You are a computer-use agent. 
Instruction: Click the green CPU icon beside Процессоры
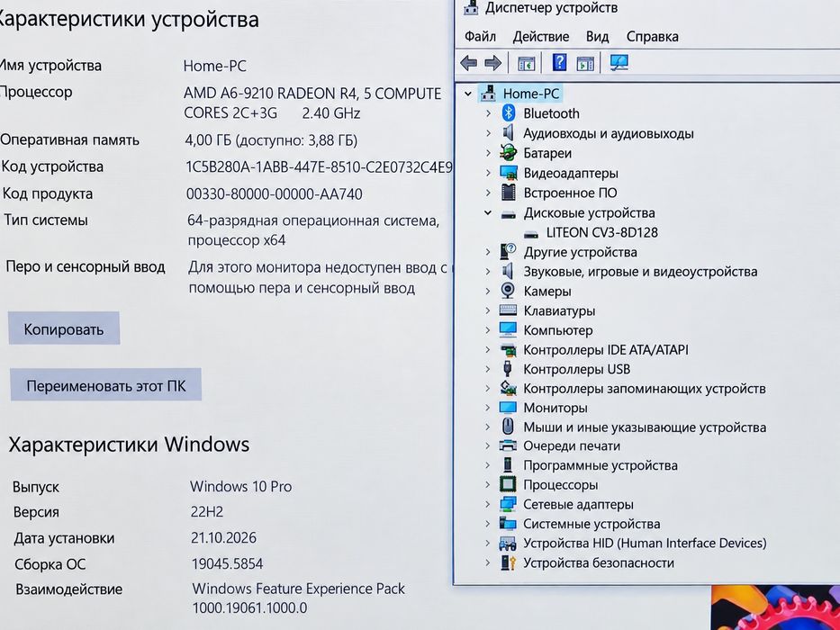[508, 484]
